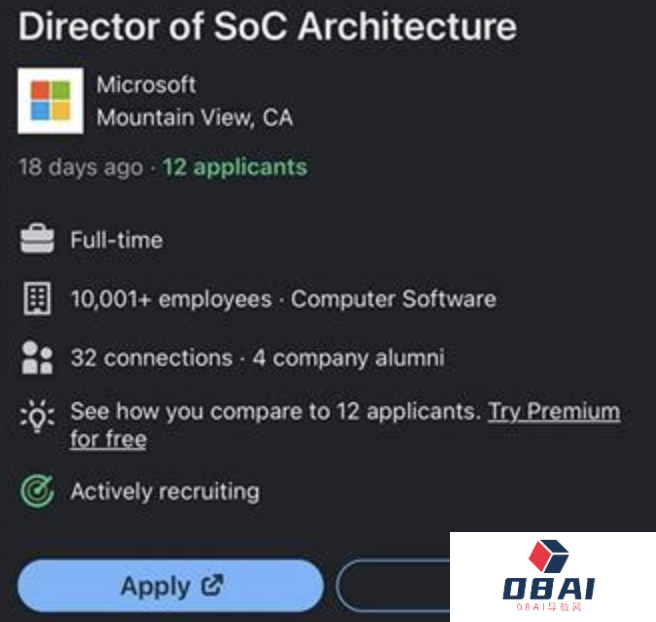Click the Director of SoC Architecture title
The image size is (656, 622).
coord(267,26)
